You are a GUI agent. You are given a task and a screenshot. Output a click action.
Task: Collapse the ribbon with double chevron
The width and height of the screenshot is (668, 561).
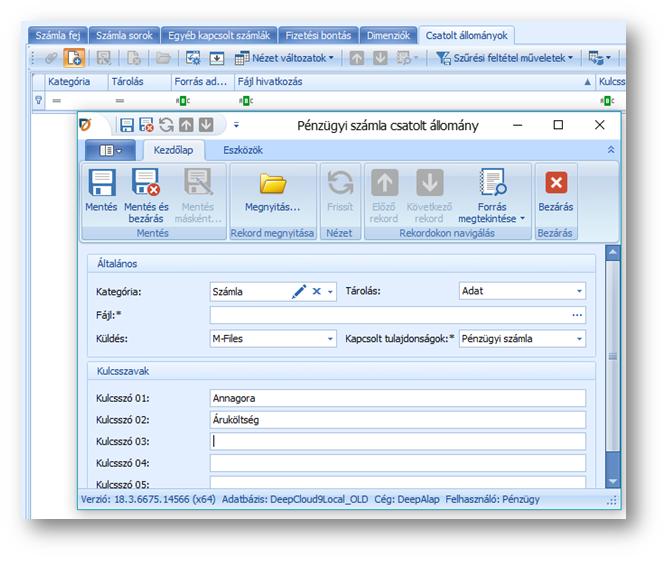click(611, 149)
